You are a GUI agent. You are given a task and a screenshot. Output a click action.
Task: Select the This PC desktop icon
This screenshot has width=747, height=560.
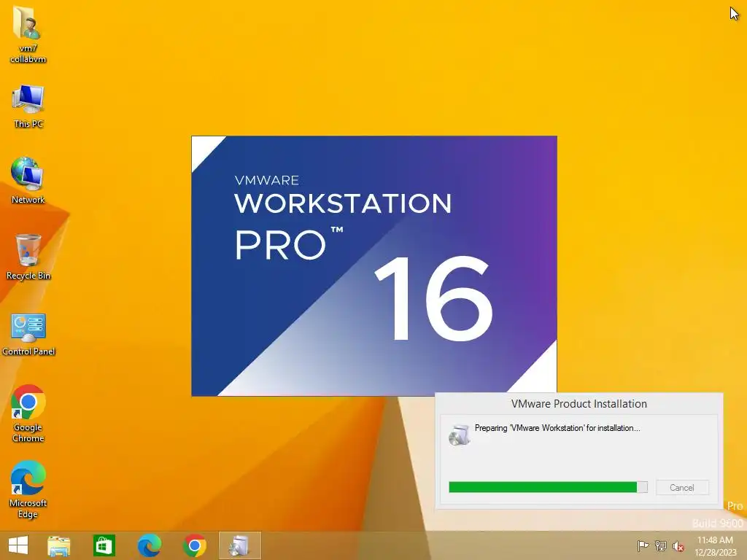[28, 106]
